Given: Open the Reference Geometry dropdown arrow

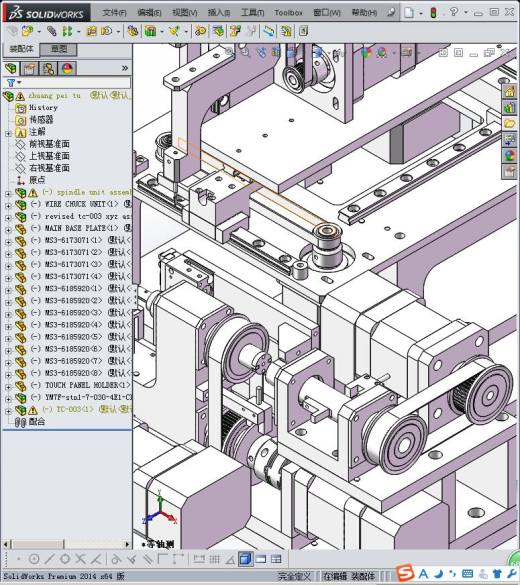Looking at the screenshot, I should tap(186, 32).
